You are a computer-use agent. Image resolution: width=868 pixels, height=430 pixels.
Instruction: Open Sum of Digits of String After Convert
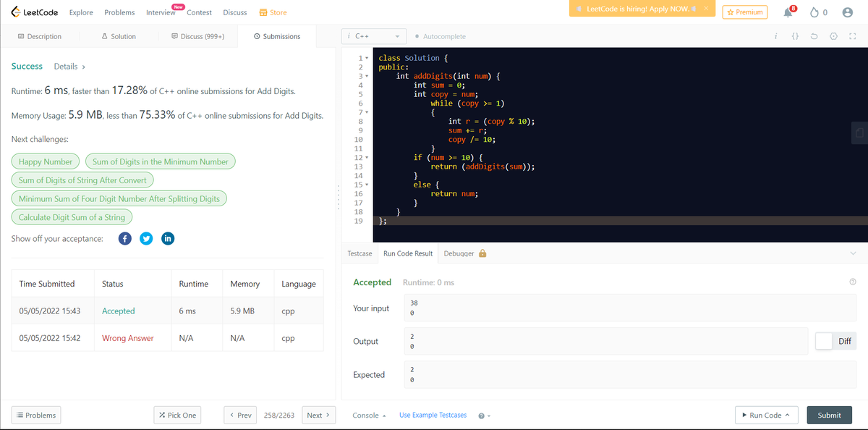(x=82, y=180)
